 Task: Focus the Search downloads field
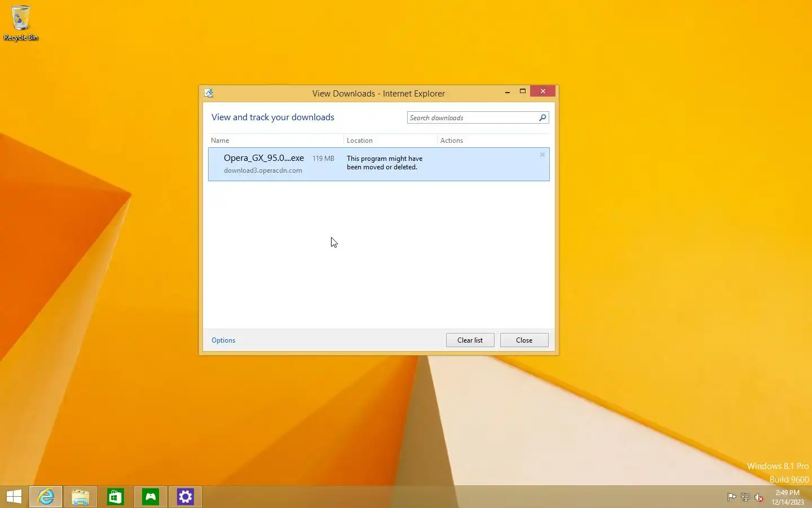tap(473, 117)
